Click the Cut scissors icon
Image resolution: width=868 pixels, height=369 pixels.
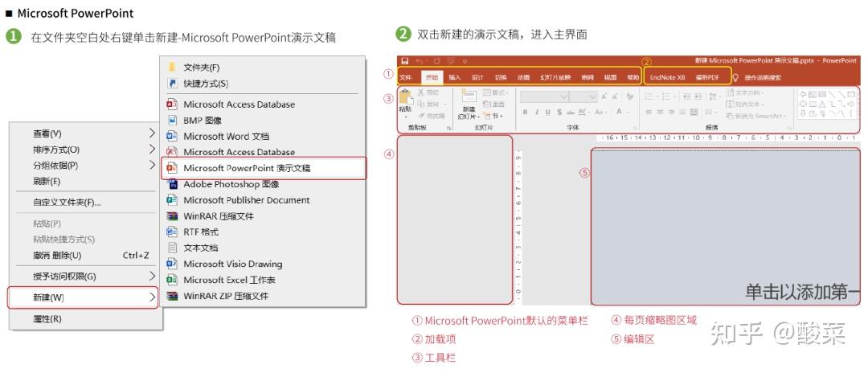coord(420,92)
